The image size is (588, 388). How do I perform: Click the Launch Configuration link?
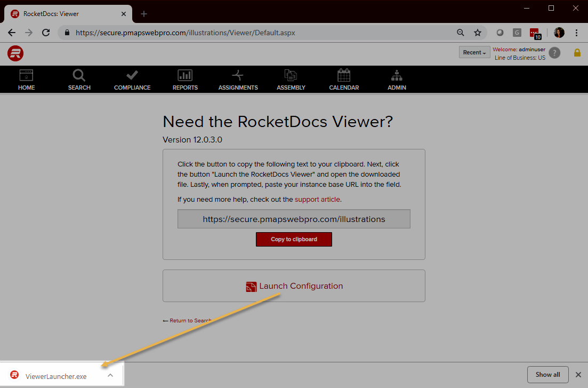(x=294, y=286)
